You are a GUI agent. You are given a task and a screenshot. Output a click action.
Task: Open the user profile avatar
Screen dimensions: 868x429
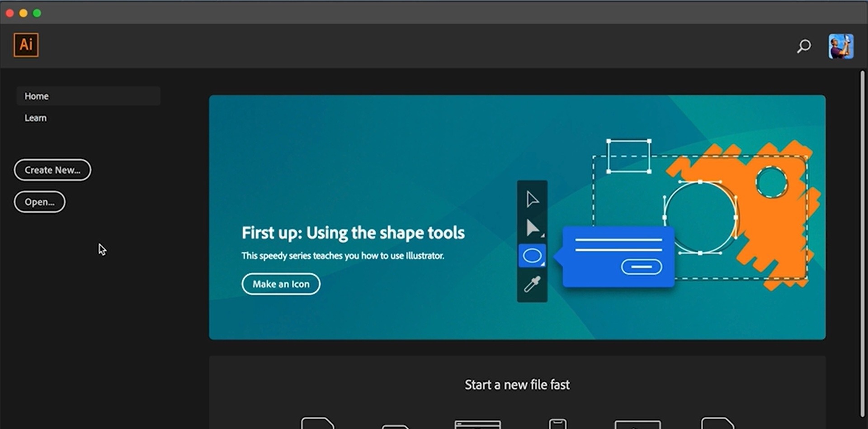pos(840,46)
